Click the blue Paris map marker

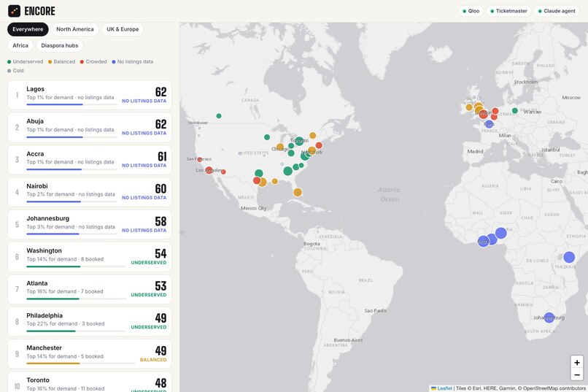point(489,124)
